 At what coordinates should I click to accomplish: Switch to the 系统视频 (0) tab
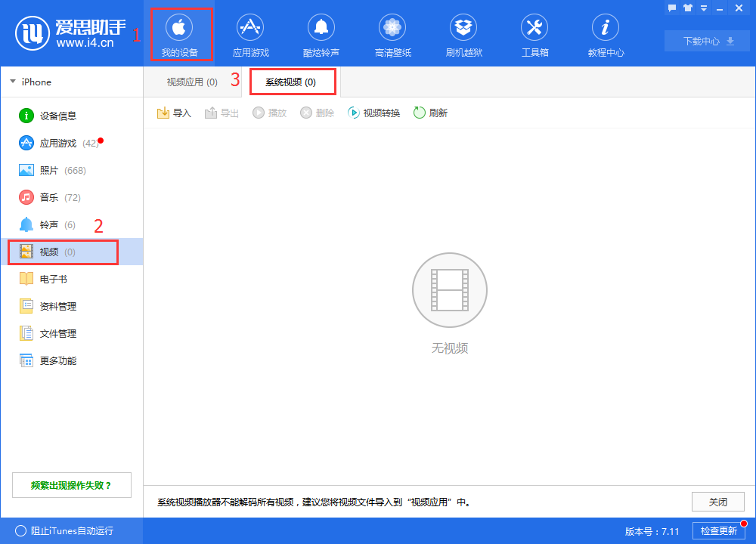click(291, 82)
